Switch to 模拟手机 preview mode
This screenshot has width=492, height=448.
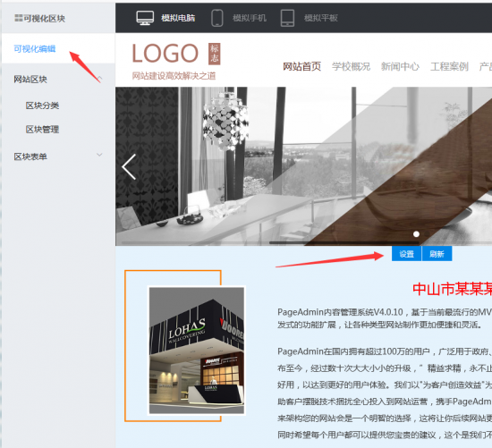pyautogui.click(x=250, y=18)
